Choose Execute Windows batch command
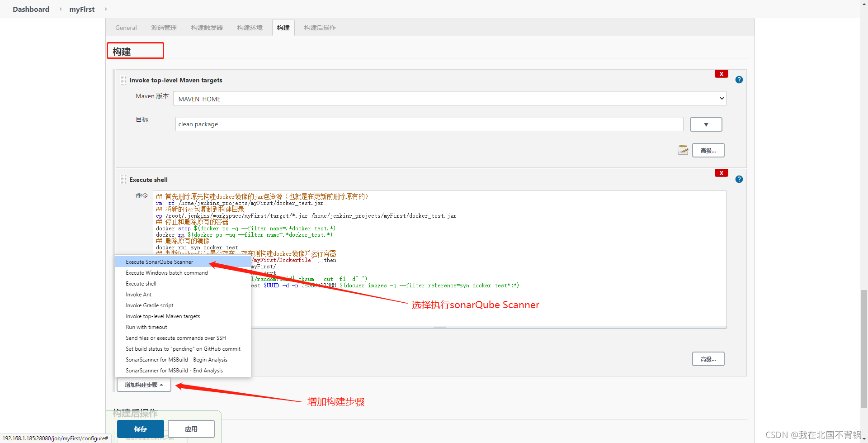Screen dimensions: 868x443 tap(183, 273)
